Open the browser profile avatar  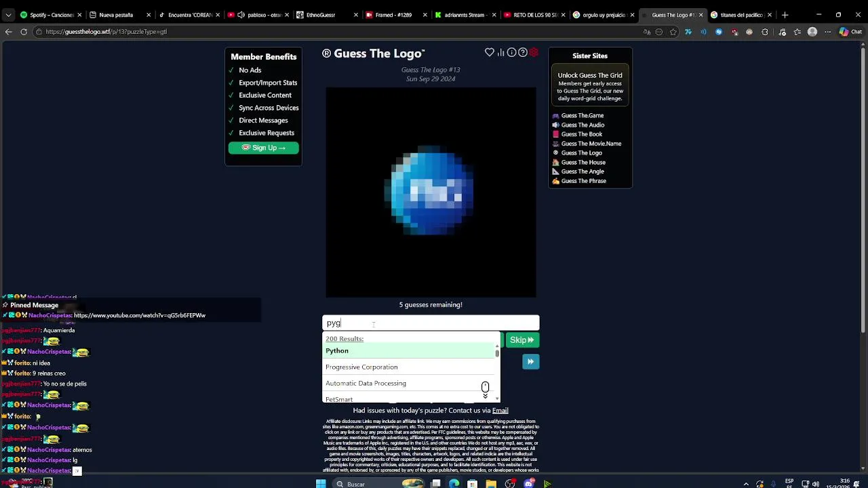point(812,32)
